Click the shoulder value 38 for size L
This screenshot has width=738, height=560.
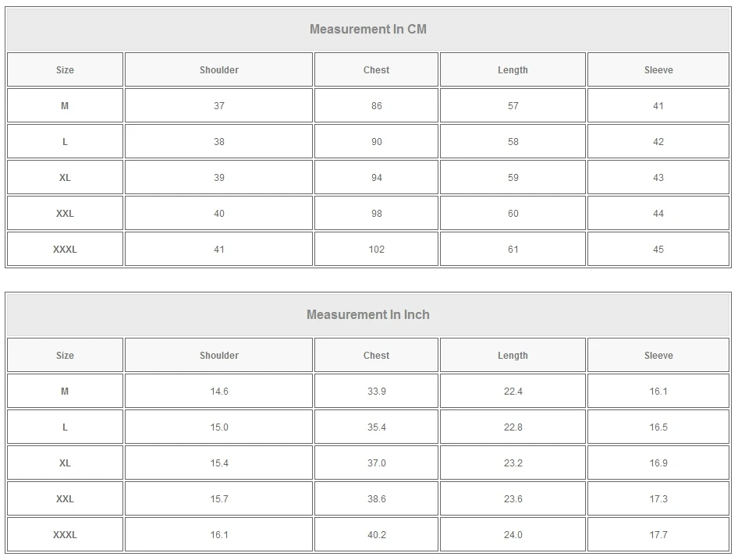pyautogui.click(x=219, y=142)
